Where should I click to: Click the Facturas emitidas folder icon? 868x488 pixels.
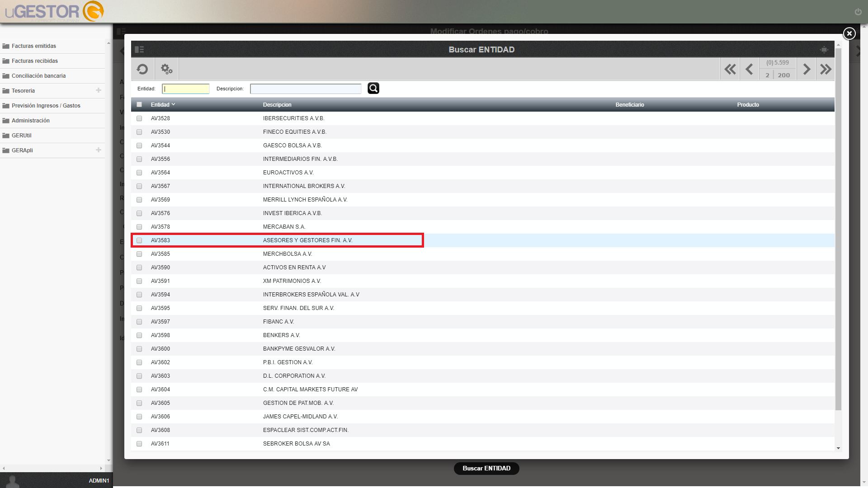click(x=6, y=46)
